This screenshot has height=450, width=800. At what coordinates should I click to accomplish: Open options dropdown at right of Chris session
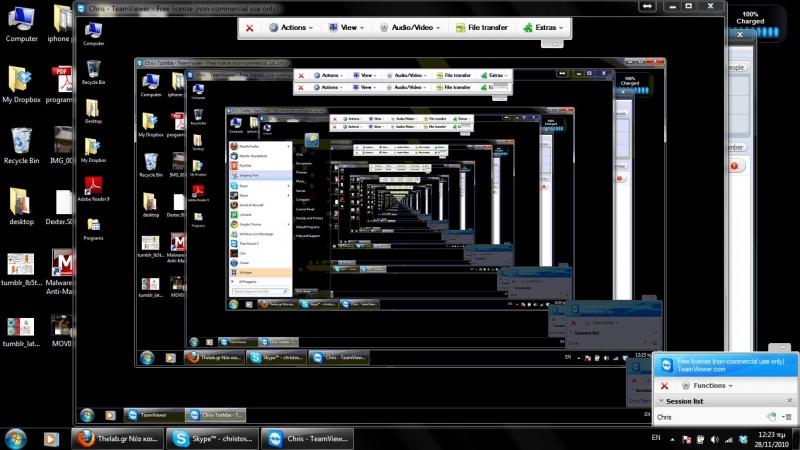pyautogui.click(x=787, y=417)
